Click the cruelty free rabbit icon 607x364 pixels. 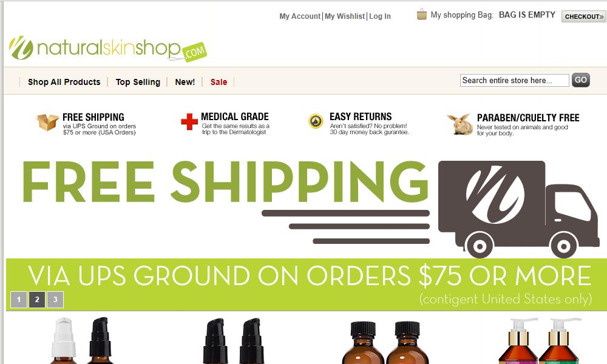459,124
